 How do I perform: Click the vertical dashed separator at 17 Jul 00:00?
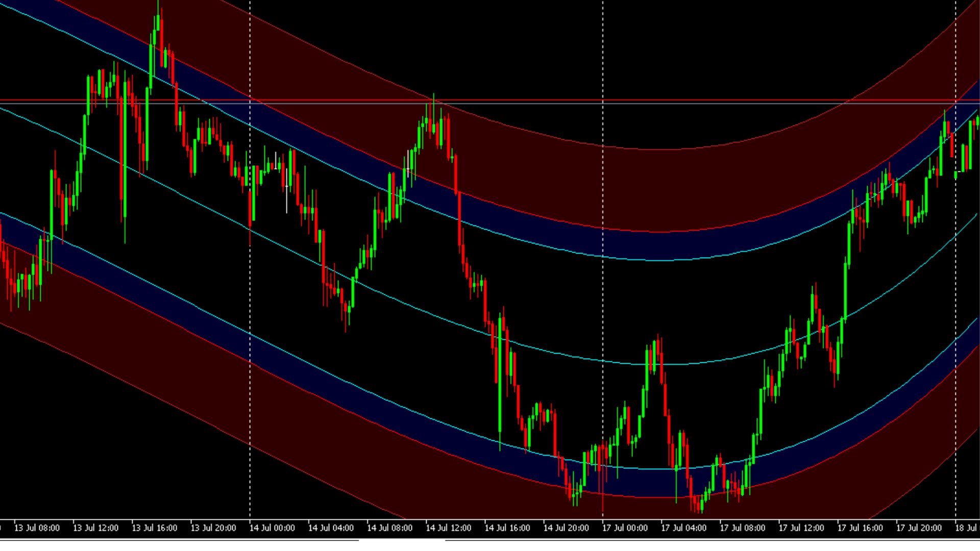(x=603, y=306)
